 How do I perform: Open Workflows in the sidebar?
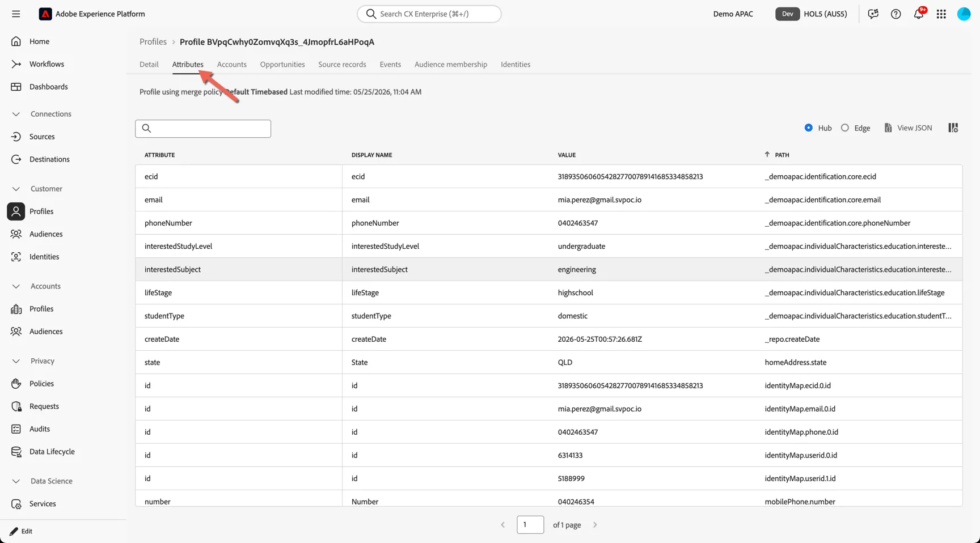[x=47, y=64]
